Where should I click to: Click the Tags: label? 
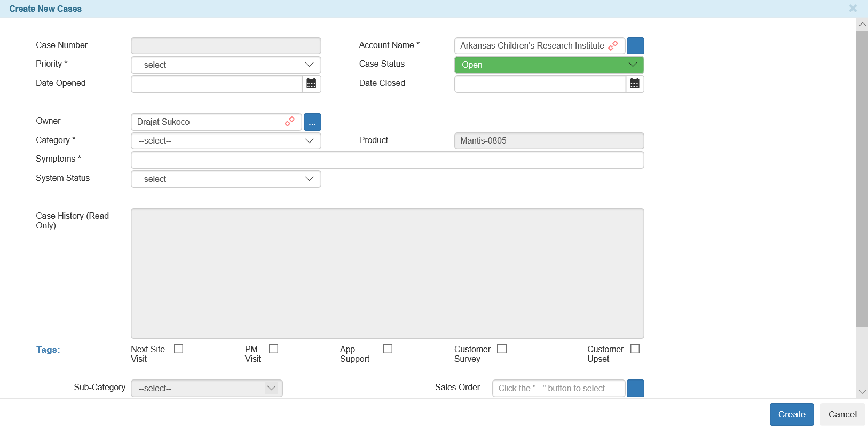point(48,350)
